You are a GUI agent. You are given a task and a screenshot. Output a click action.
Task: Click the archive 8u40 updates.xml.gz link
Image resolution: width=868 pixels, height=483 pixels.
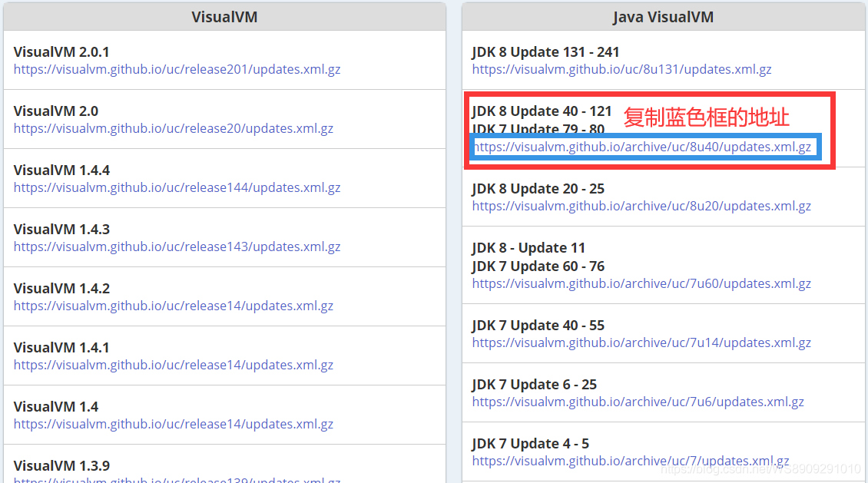[643, 147]
